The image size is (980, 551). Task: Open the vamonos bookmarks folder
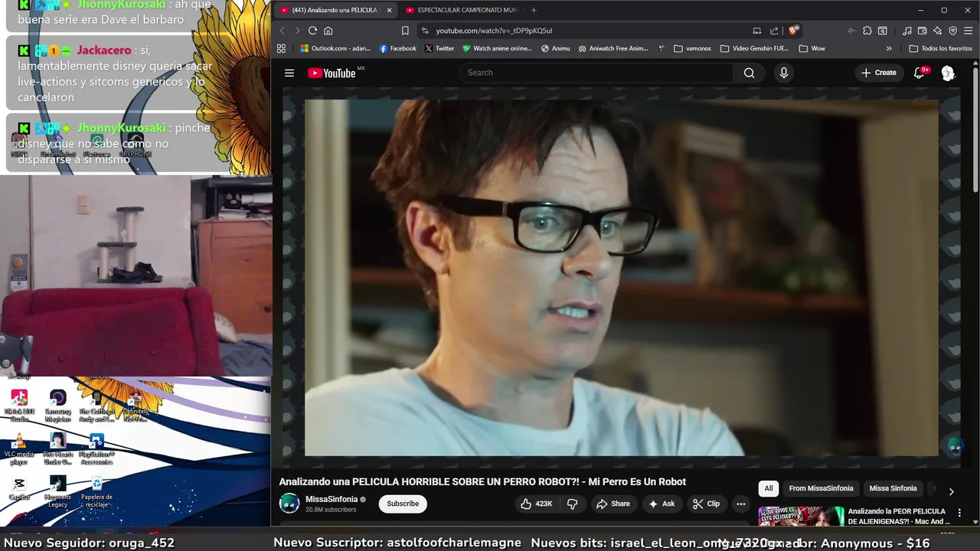click(x=692, y=48)
